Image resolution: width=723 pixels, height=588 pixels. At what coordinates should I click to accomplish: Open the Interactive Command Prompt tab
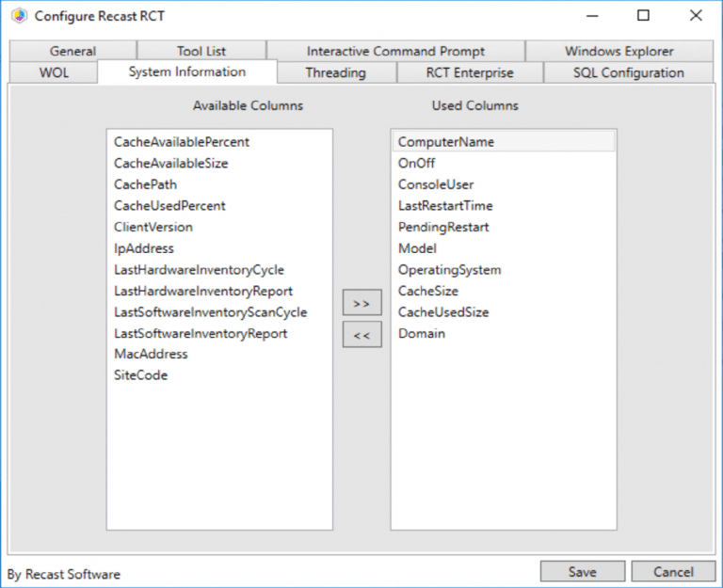395,51
